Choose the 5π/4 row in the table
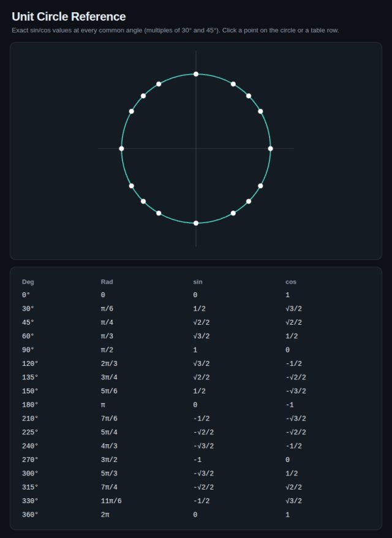Screen dimensions: 392x538 (196, 433)
